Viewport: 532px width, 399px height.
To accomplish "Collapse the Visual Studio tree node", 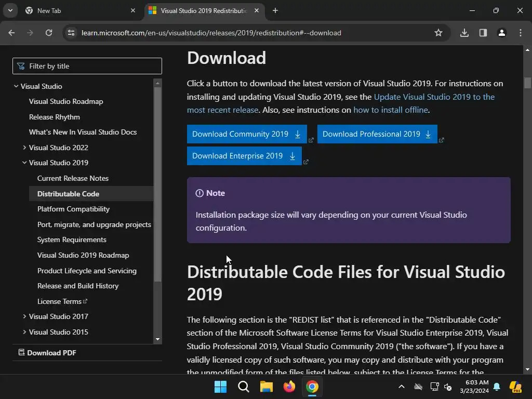I will tap(16, 86).
